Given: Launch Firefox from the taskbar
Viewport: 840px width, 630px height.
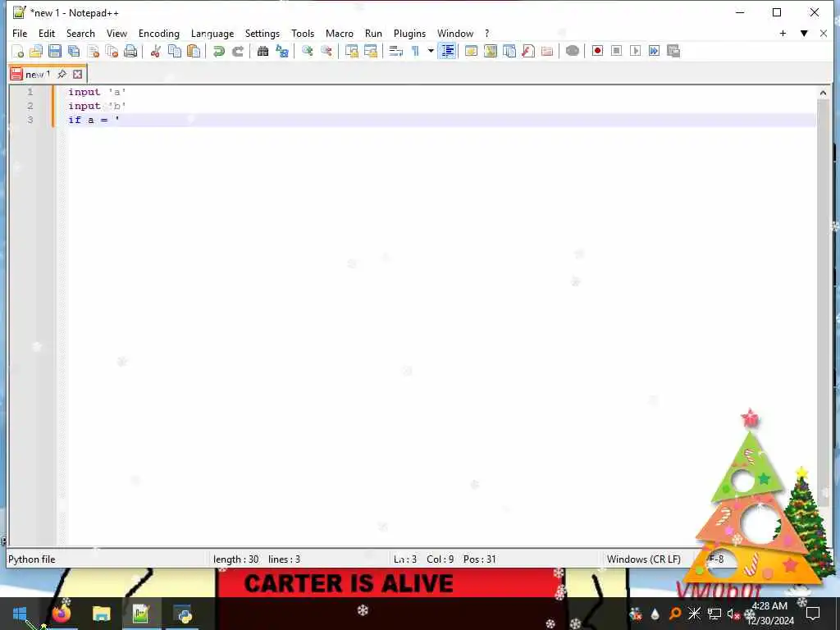Looking at the screenshot, I should click(61, 614).
